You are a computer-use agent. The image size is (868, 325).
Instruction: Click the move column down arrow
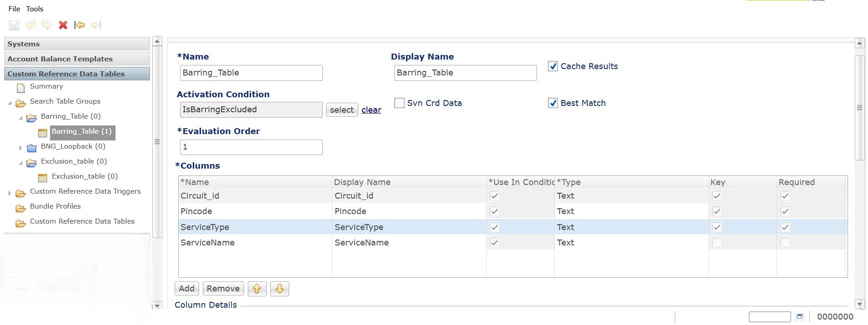(x=280, y=289)
